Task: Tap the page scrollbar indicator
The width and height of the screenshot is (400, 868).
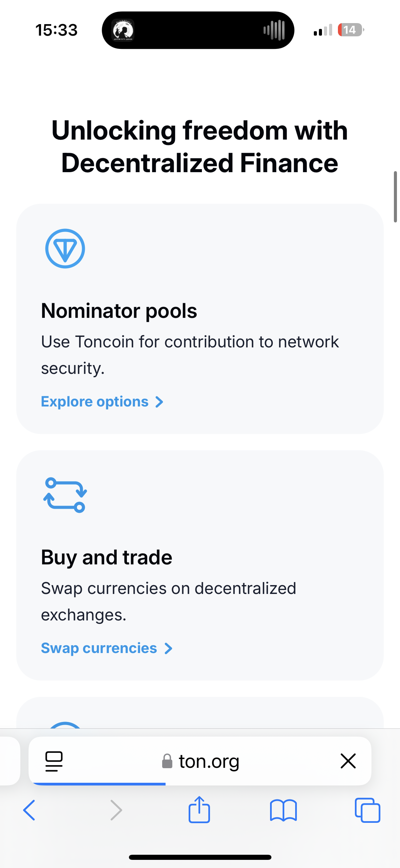Action: click(395, 197)
